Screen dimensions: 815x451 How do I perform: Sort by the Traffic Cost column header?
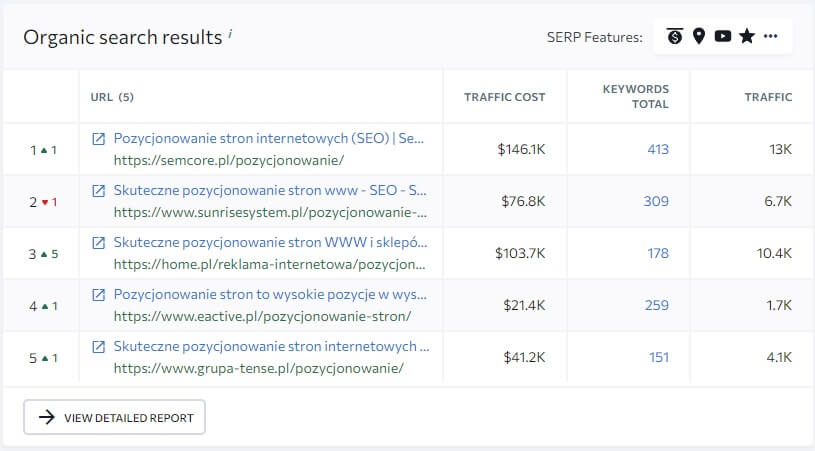pyautogui.click(x=505, y=97)
